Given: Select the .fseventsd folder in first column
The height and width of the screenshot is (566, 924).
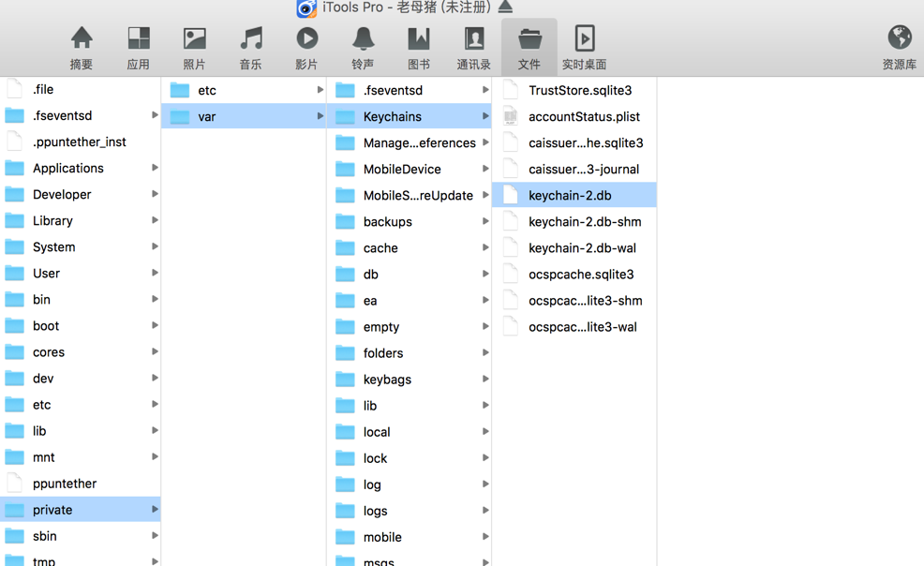Looking at the screenshot, I should [x=81, y=115].
